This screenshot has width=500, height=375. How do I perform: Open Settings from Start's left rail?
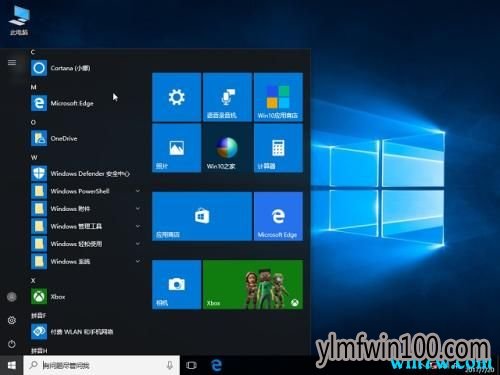click(12, 320)
